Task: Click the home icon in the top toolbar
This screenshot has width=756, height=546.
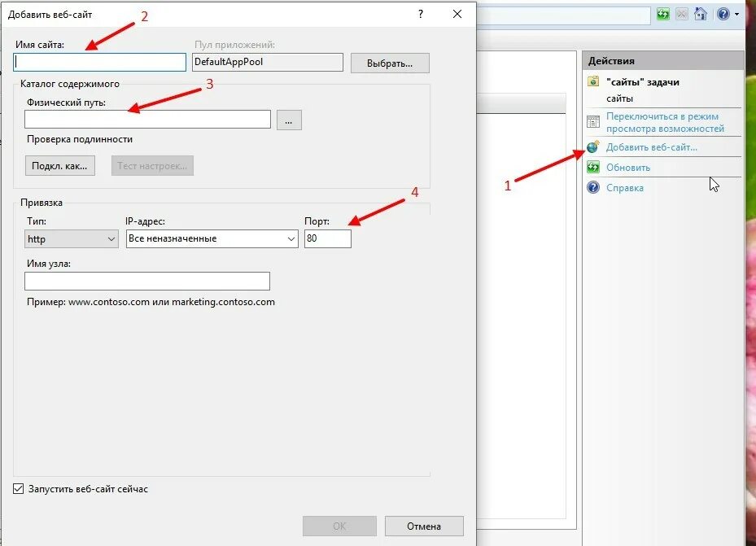Action: (x=700, y=14)
